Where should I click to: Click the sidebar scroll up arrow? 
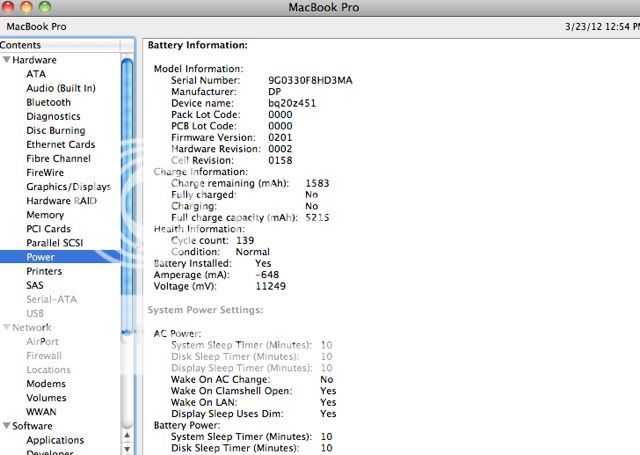point(127,435)
